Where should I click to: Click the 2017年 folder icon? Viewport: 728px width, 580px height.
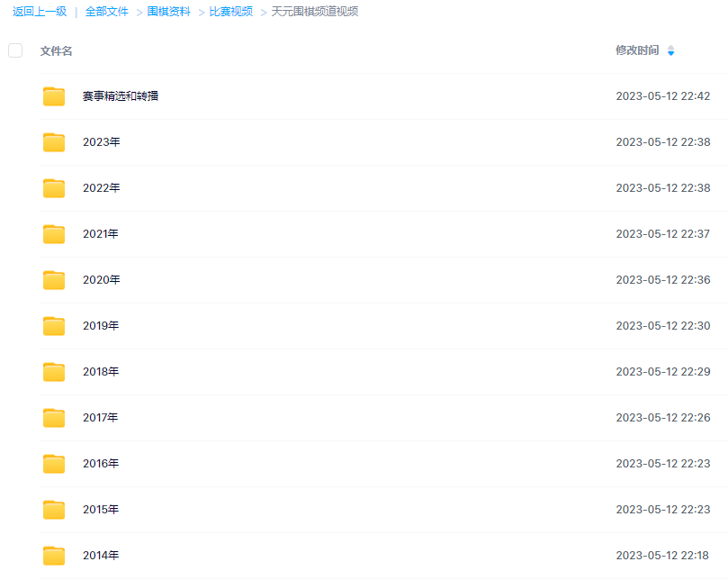click(54, 418)
